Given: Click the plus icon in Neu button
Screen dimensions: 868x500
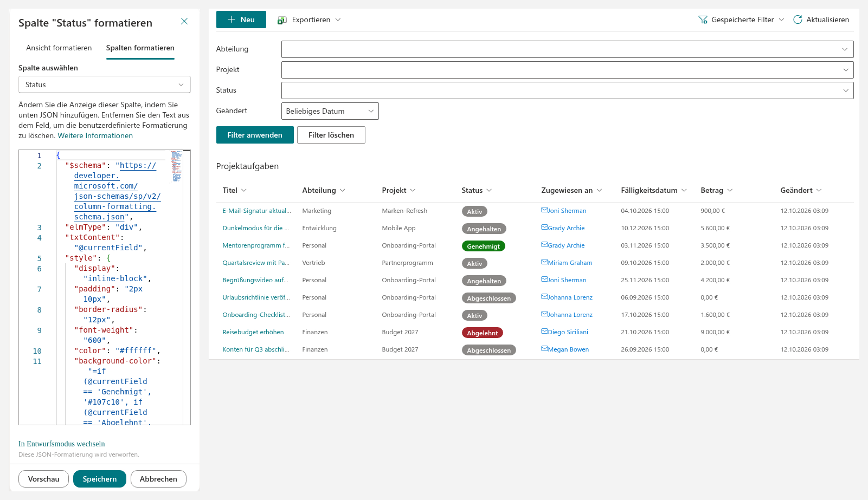Looking at the screenshot, I should (232, 20).
